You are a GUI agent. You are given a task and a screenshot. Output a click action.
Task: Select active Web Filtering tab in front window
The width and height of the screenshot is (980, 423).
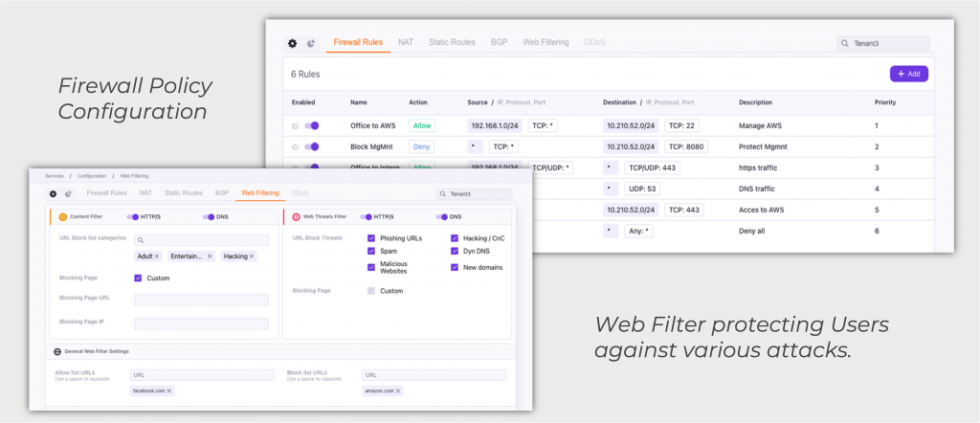(x=260, y=193)
